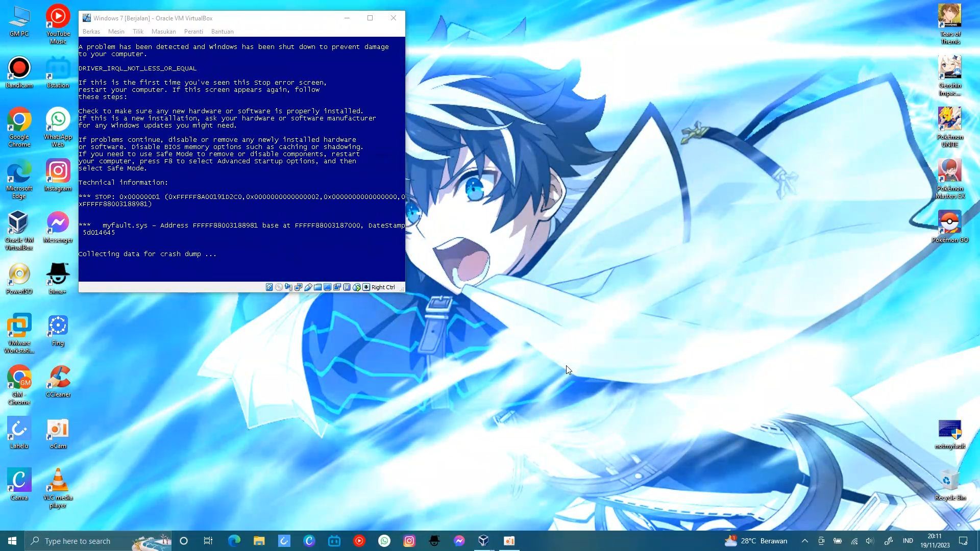Open File Explorer from the taskbar
980x551 pixels.
click(259, 541)
